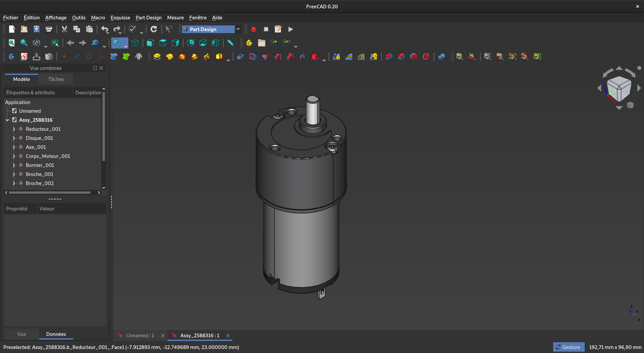Click the mini cube near navigation cube

tap(630, 105)
